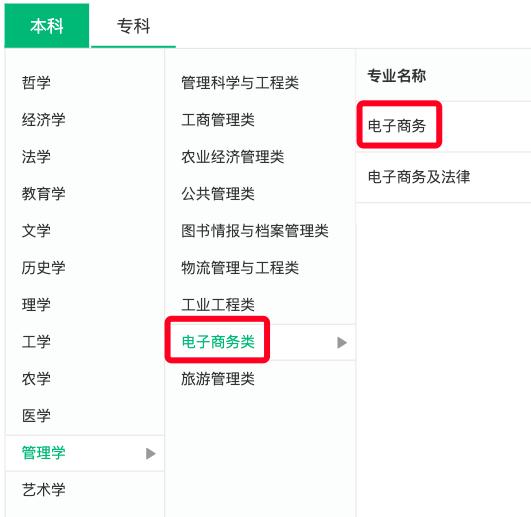Open 农业经济管理类 subcategory
The image size is (531, 517).
point(232,157)
